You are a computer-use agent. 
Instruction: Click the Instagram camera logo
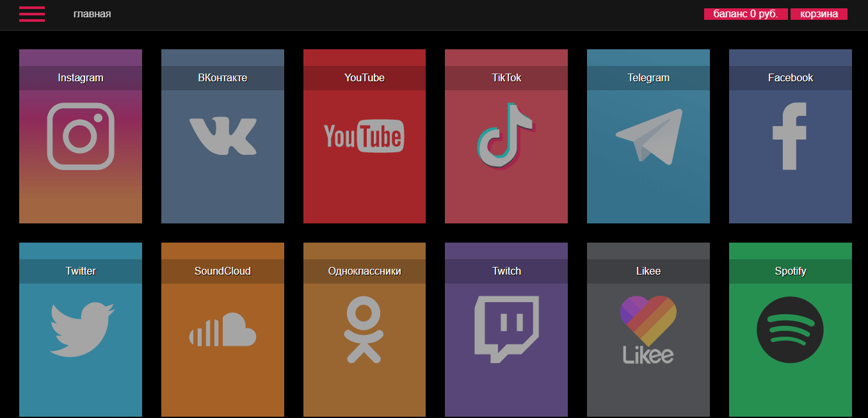click(81, 136)
